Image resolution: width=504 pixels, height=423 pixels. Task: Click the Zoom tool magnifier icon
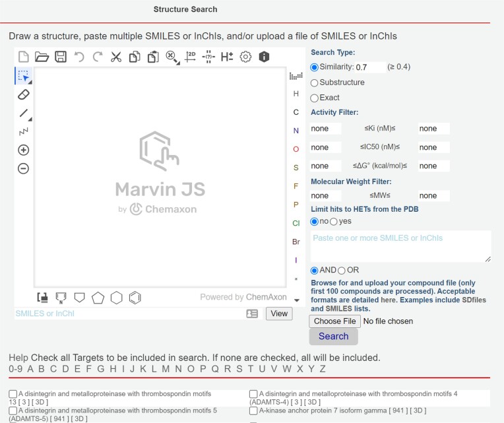click(172, 57)
